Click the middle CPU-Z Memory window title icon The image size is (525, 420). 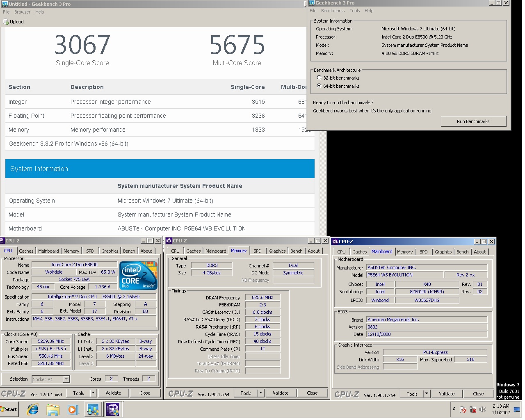coord(169,241)
